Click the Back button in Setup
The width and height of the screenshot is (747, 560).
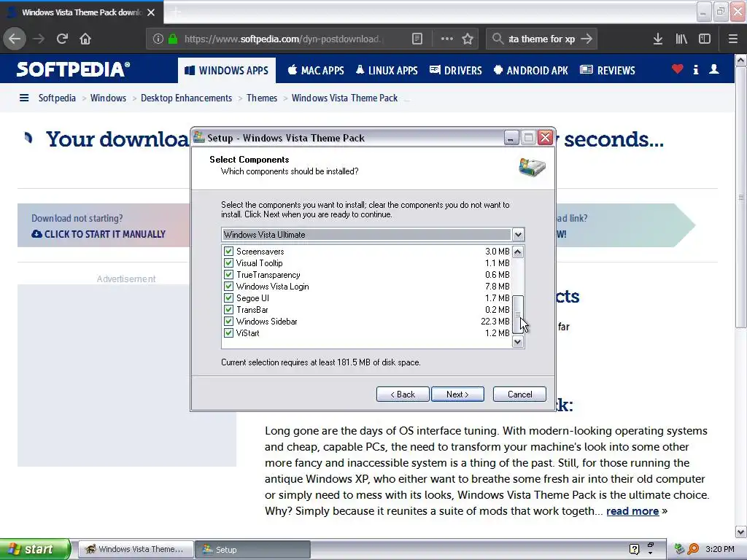[403, 394]
